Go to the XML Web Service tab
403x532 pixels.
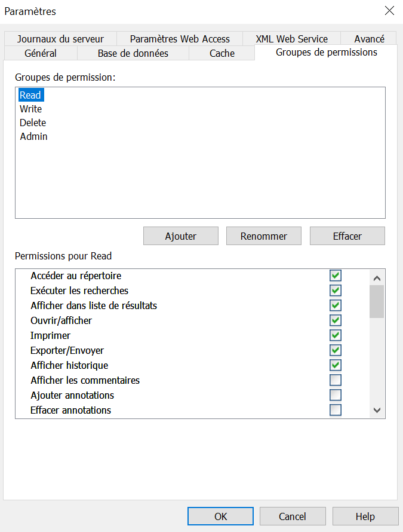coord(291,39)
